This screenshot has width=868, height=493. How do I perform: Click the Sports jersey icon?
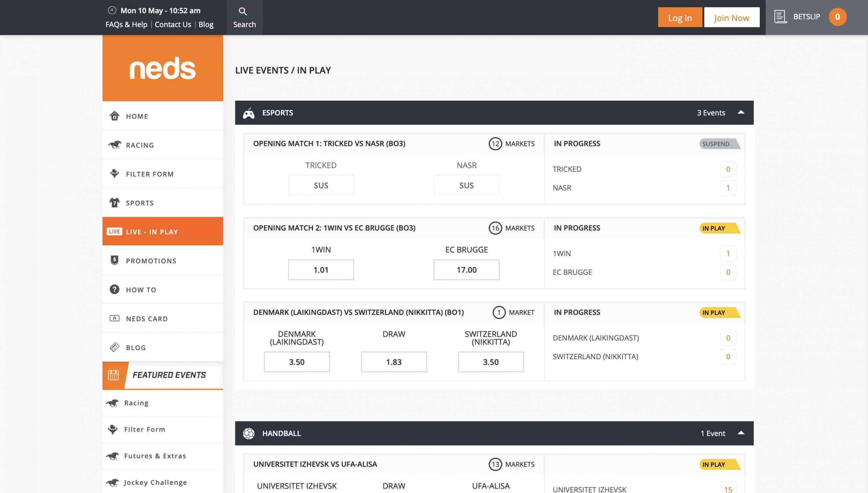[114, 203]
